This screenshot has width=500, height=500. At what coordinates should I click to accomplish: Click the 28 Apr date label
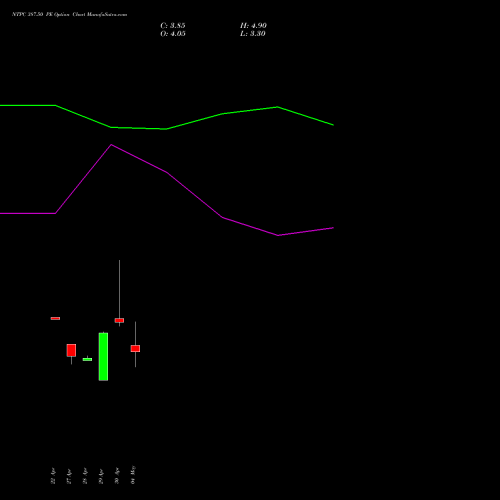(x=85, y=476)
